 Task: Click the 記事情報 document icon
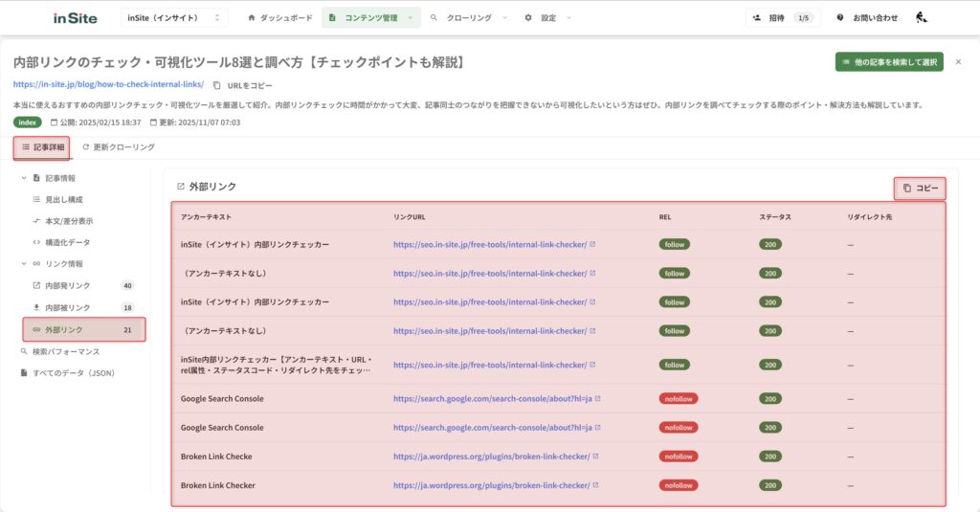[36, 178]
